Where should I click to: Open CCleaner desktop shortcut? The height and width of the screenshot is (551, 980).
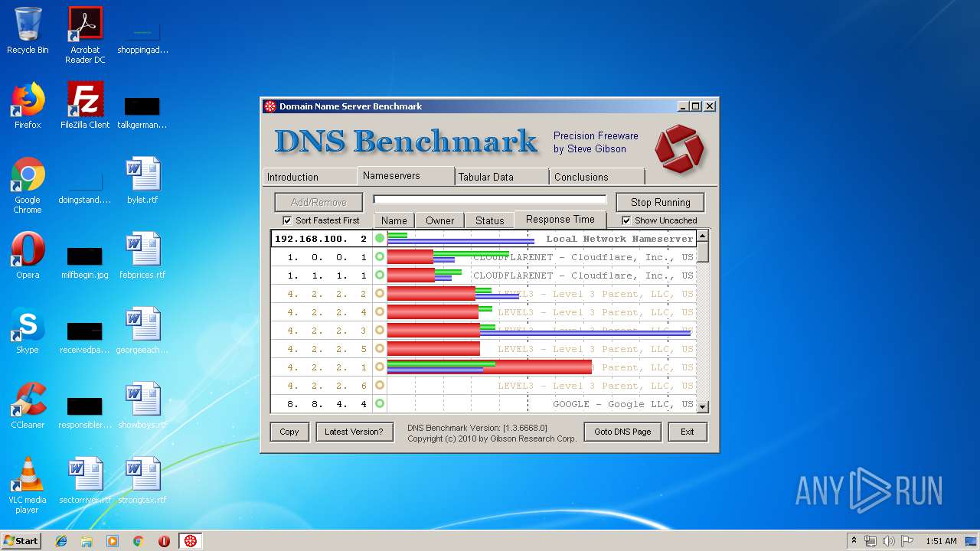(28, 406)
